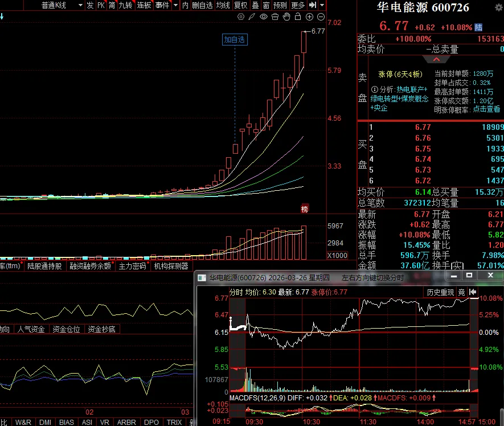Viewport: 504px width, 426px height.
Task: Select the BIAS indicator tab
Action: pos(67,422)
